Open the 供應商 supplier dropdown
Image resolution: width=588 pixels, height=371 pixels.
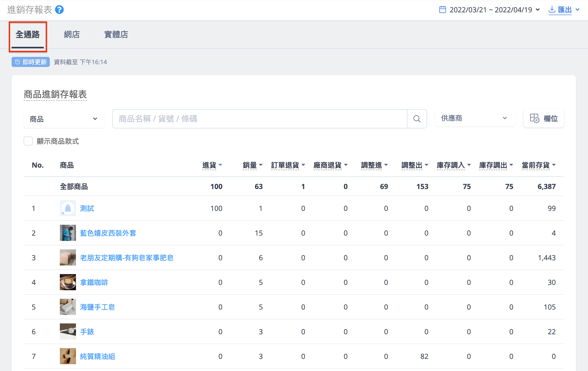point(475,118)
